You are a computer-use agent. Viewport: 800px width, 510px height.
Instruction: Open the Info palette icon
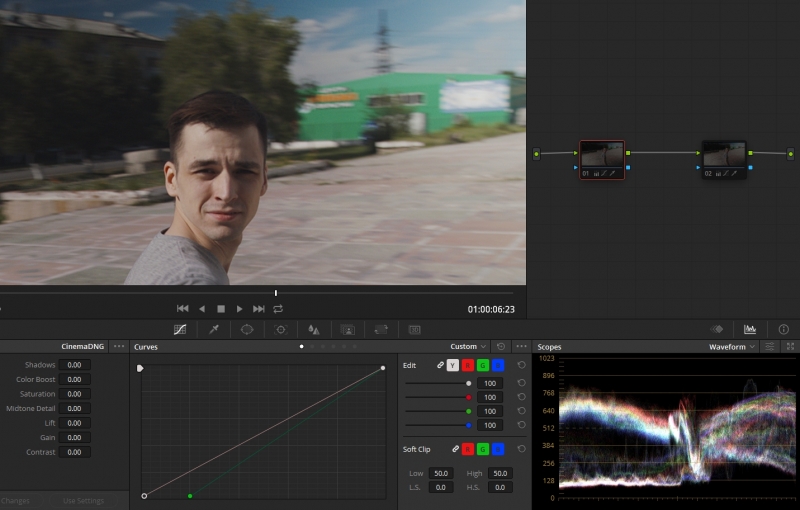click(x=783, y=329)
